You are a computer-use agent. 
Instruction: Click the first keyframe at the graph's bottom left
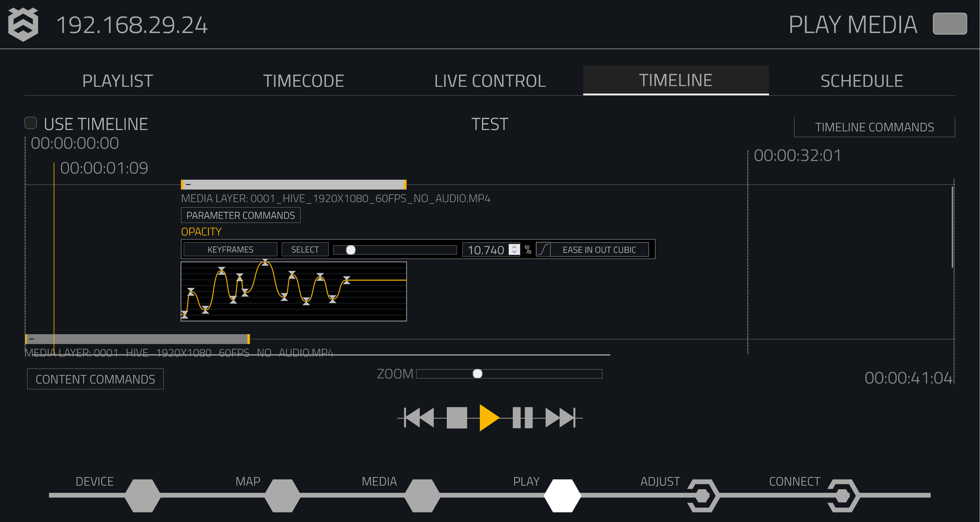click(184, 314)
